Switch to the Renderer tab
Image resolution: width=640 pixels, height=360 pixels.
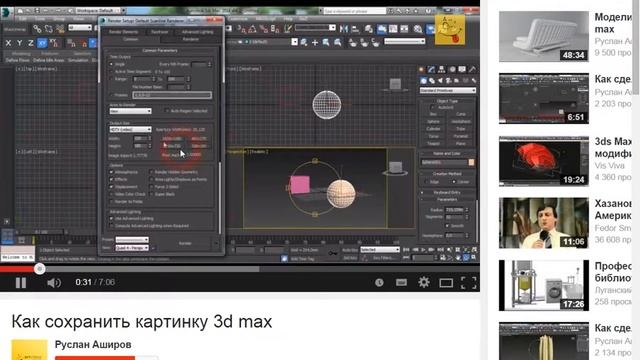[190, 39]
